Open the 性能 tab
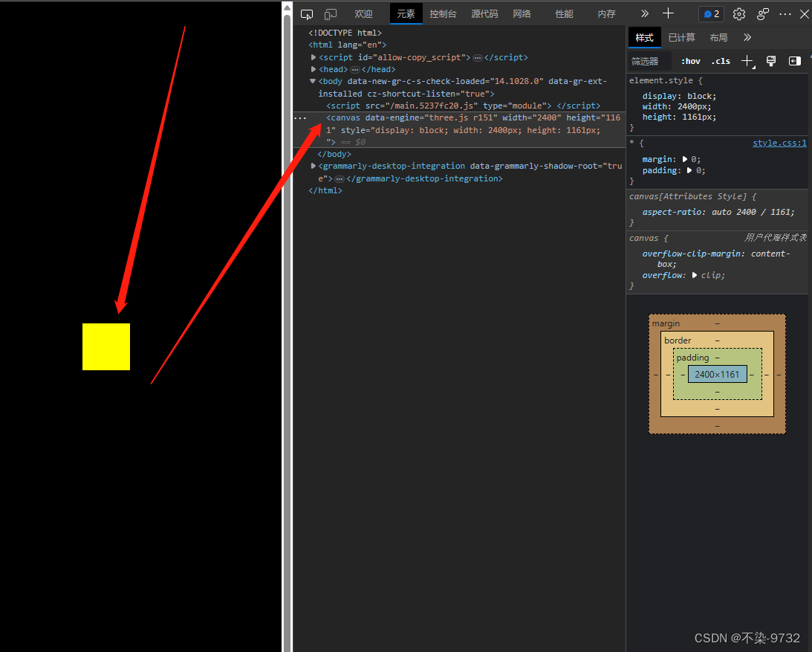 tap(564, 14)
